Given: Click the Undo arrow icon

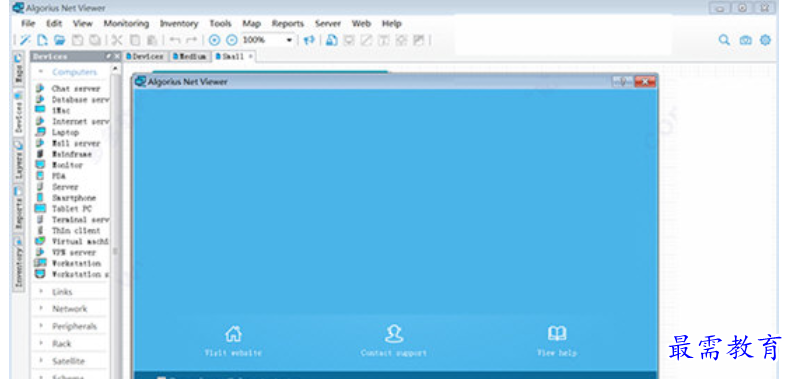Looking at the screenshot, I should point(174,40).
